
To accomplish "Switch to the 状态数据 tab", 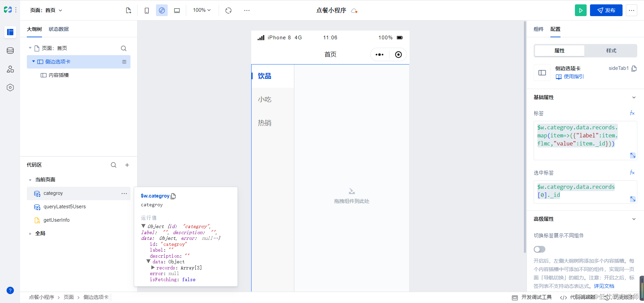I will (x=59, y=29).
